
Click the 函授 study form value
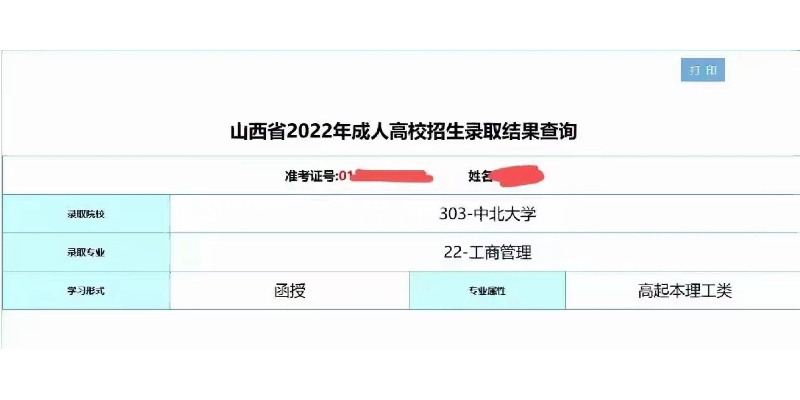point(289,291)
